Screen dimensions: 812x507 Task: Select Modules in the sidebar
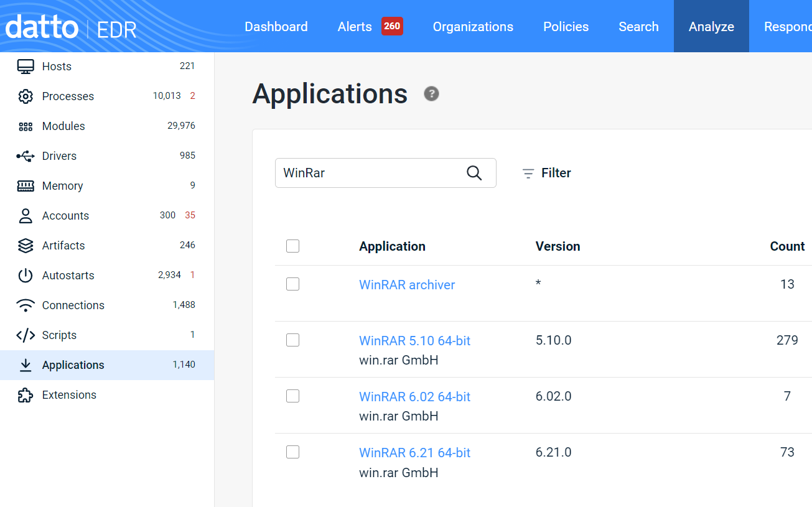(x=107, y=126)
